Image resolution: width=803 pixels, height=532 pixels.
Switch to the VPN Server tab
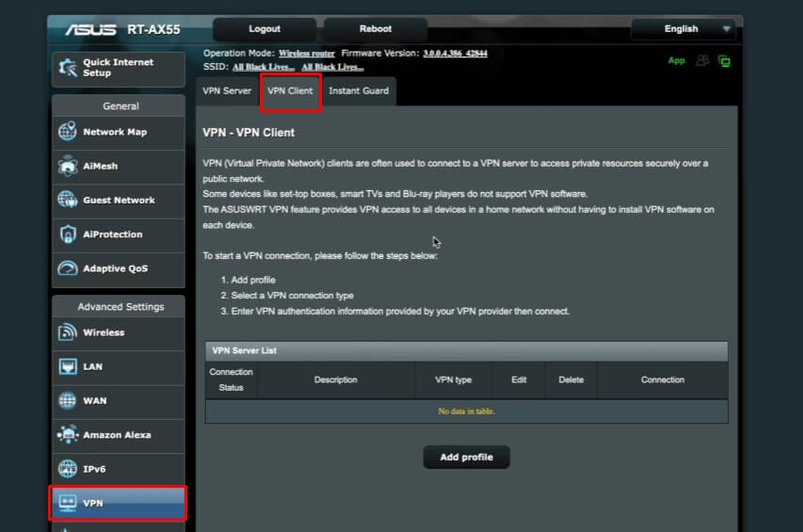point(228,91)
